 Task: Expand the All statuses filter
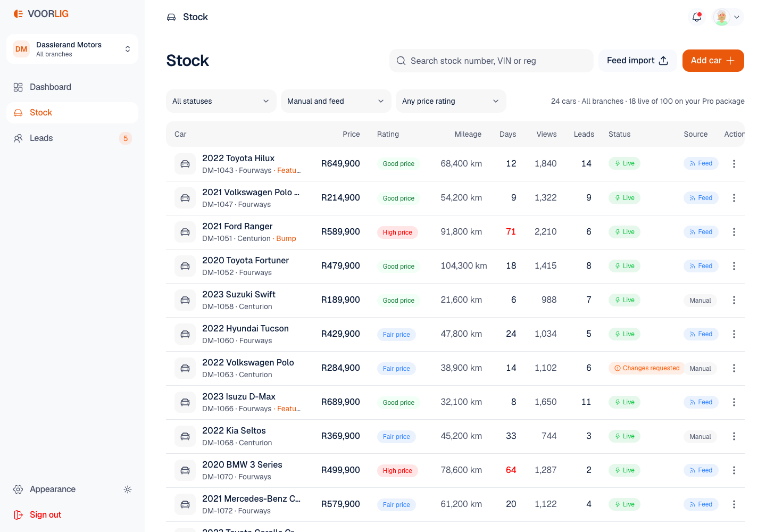(x=221, y=101)
